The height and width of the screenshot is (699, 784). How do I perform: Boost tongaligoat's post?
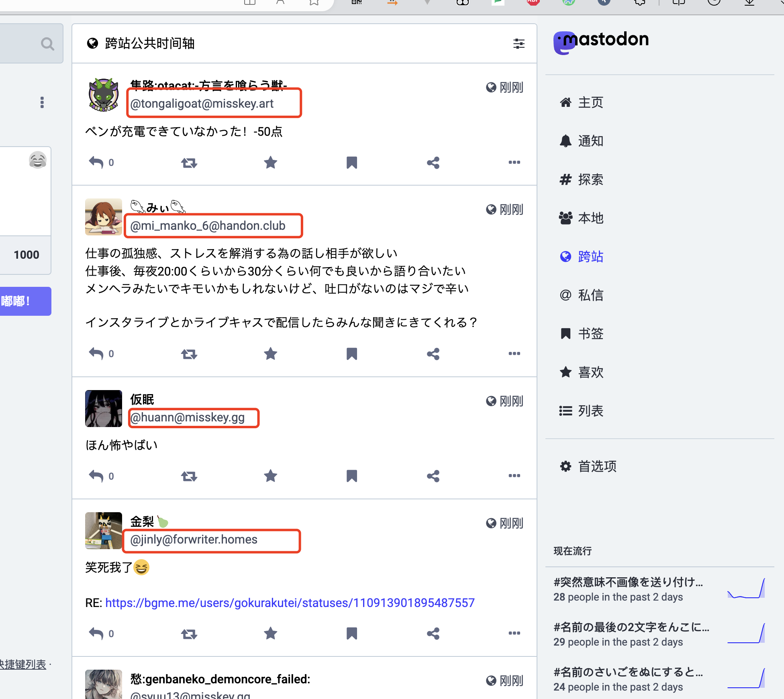(189, 163)
